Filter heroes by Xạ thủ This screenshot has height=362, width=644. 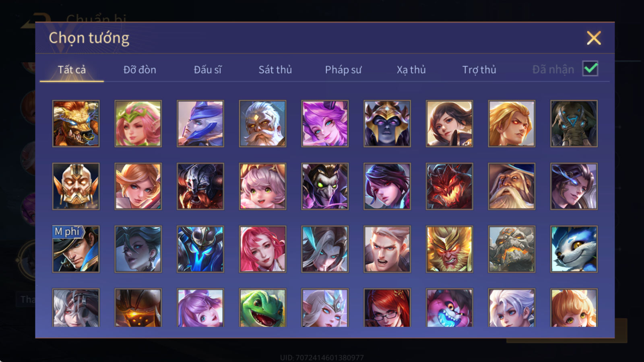411,70
